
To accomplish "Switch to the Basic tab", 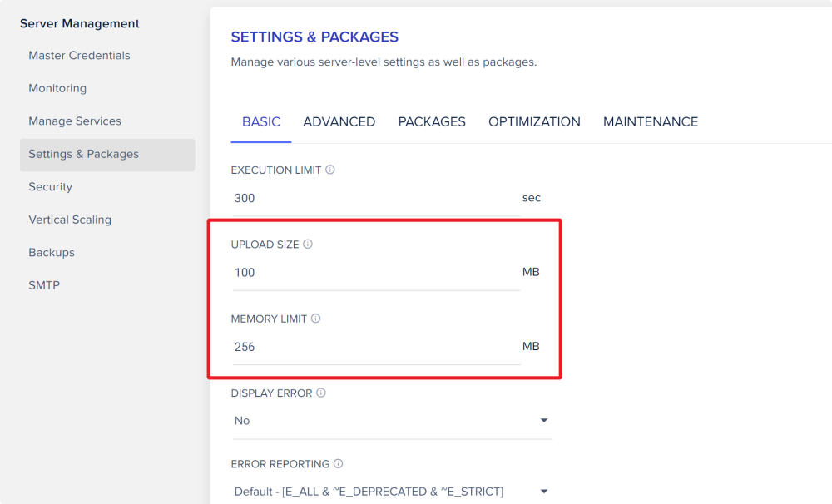I will click(261, 122).
